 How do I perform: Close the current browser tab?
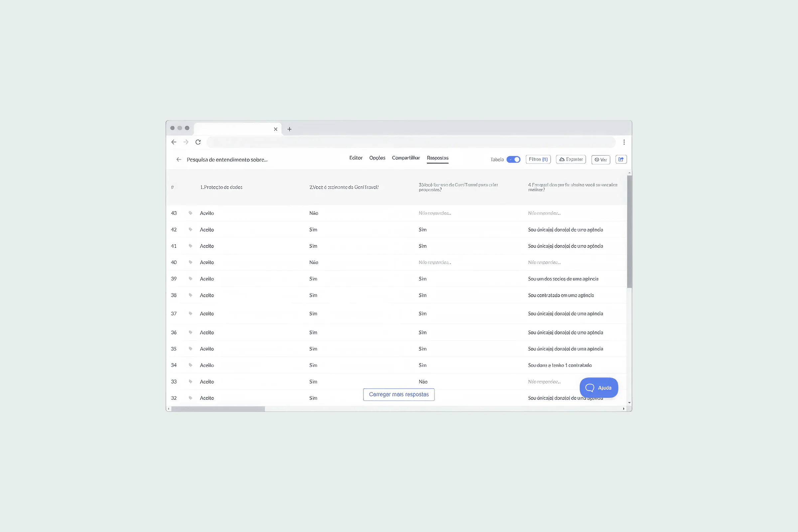(x=276, y=129)
